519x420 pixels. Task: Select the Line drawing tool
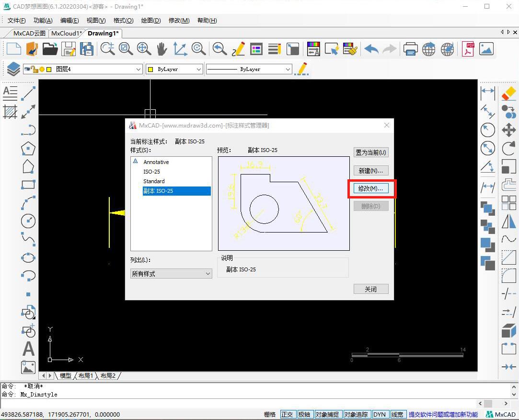pyautogui.click(x=28, y=93)
